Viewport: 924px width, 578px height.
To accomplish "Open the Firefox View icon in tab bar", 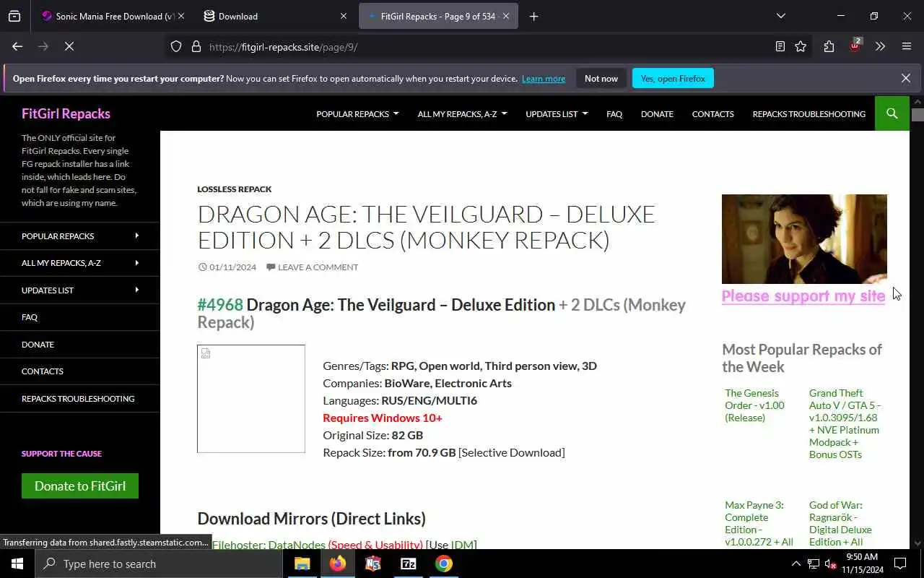I will click(14, 16).
